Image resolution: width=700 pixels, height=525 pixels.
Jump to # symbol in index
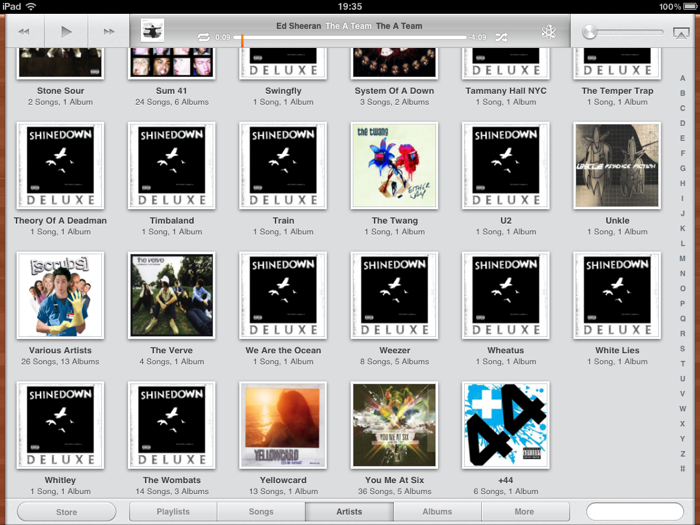coord(682,469)
